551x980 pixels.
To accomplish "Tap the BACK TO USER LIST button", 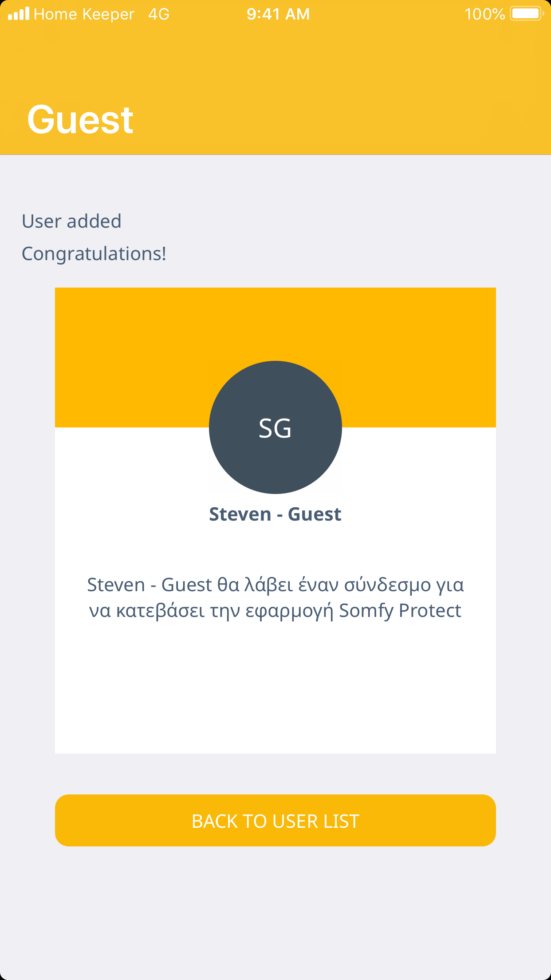I will coord(275,820).
